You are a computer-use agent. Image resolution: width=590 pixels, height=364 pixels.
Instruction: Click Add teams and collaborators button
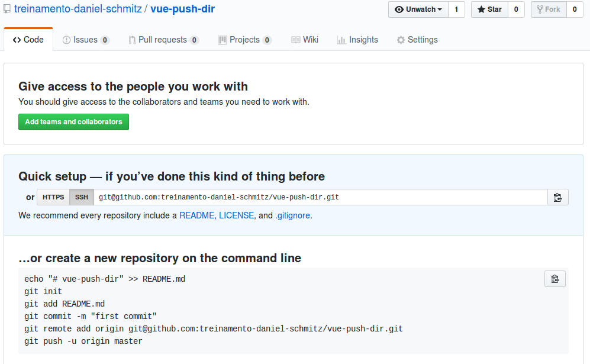pos(74,122)
